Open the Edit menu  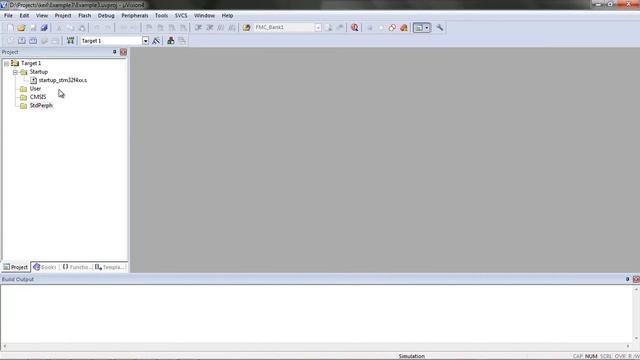click(x=24, y=16)
